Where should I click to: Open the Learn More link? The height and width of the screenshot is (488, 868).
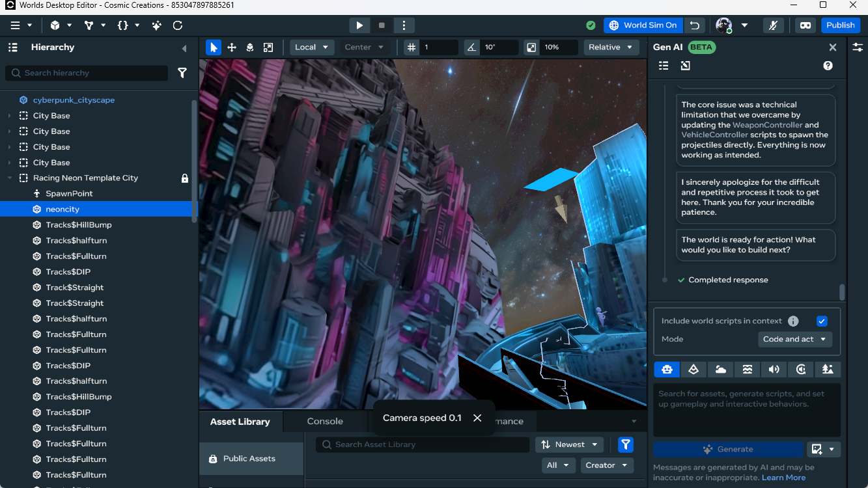(x=783, y=478)
